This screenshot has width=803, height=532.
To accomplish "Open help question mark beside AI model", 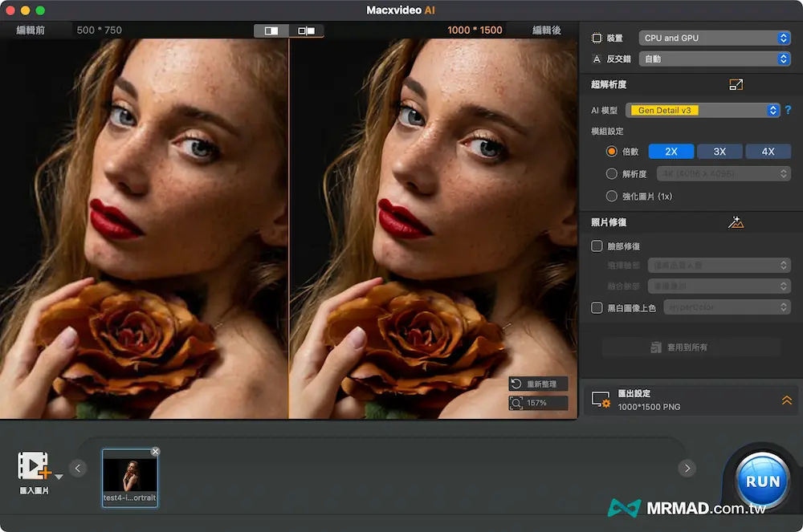I will point(789,111).
